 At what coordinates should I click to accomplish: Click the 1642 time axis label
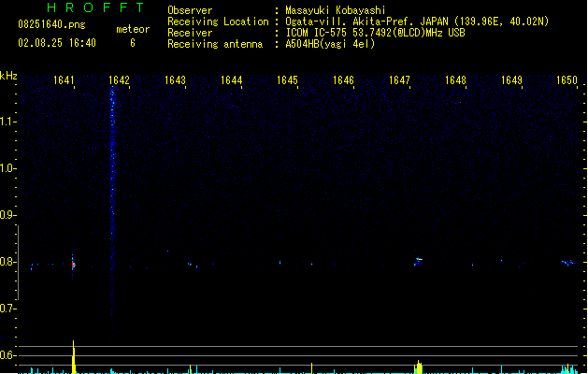119,80
